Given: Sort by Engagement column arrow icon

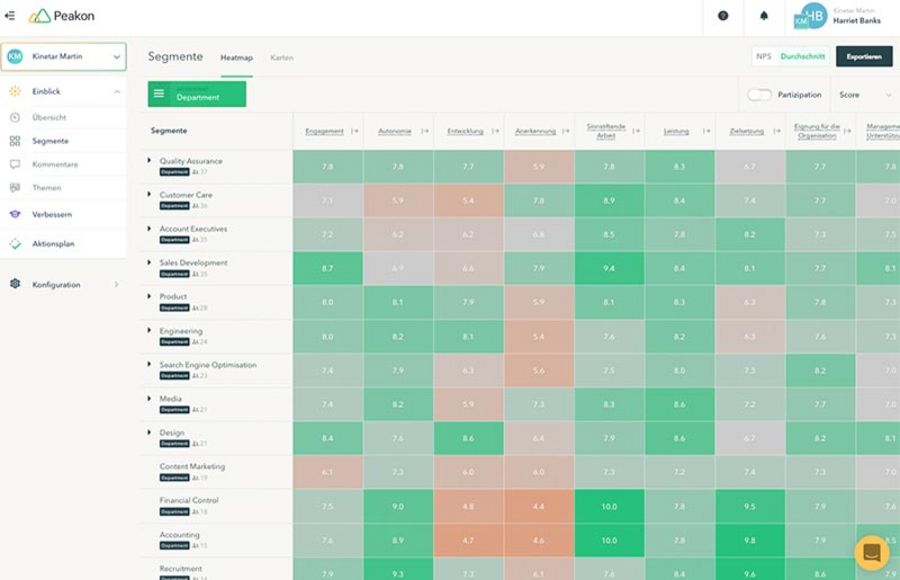Looking at the screenshot, I should coord(355,131).
